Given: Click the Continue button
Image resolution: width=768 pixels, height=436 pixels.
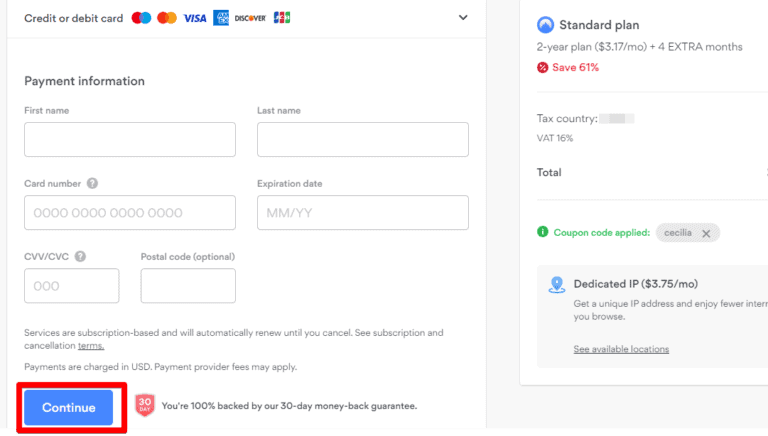Looking at the screenshot, I should 69,407.
